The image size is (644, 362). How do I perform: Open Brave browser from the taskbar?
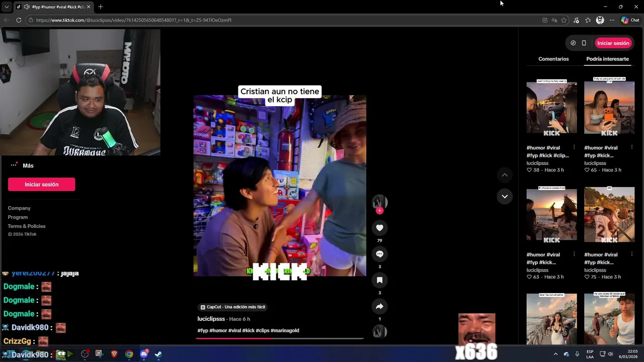[114, 354]
